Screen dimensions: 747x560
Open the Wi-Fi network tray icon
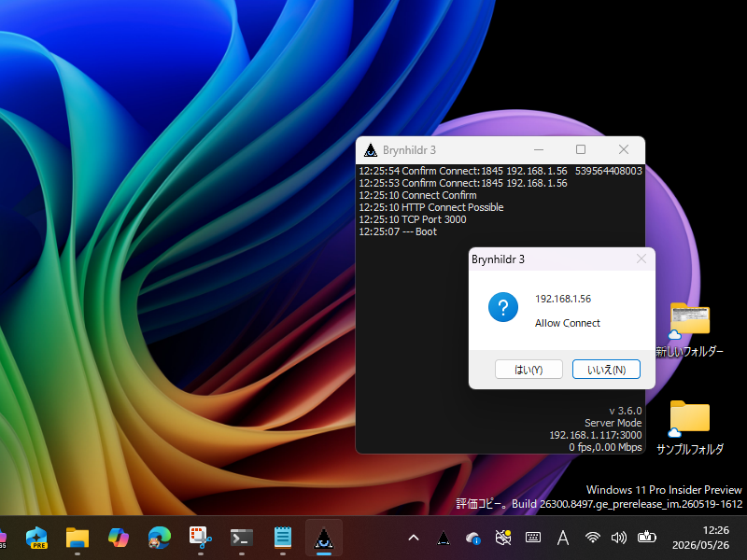pos(593,539)
